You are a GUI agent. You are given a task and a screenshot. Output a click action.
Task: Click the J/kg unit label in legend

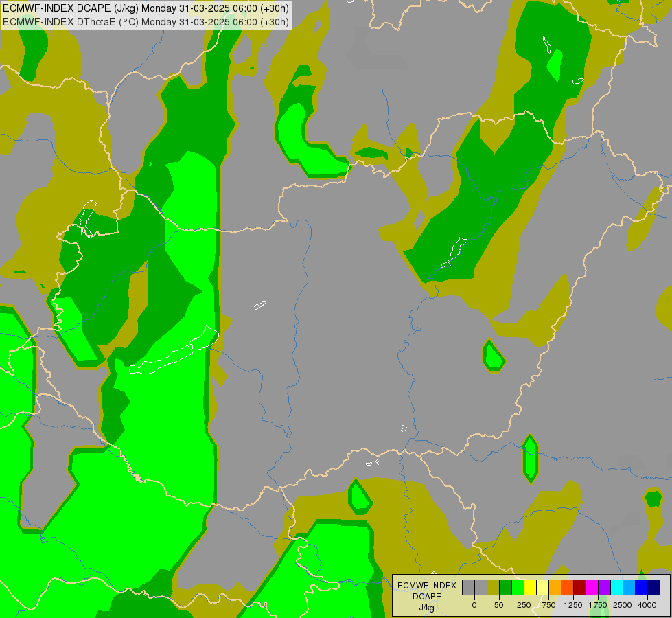coord(427,608)
